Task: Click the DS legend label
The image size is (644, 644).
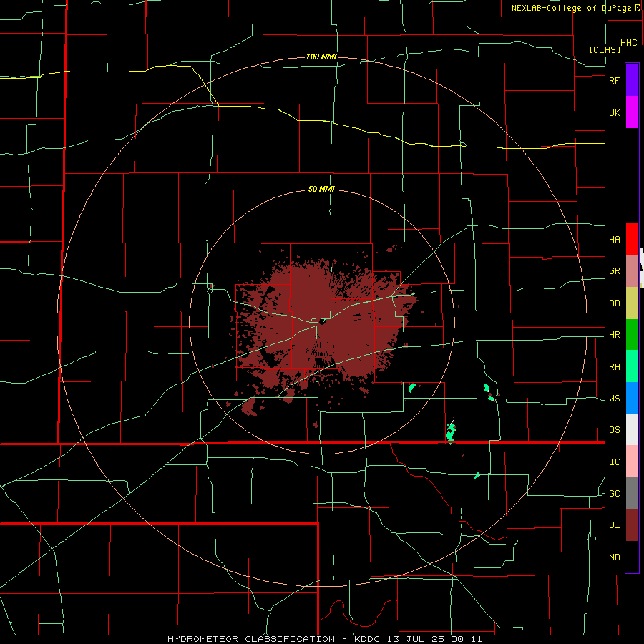Action: coord(614,430)
